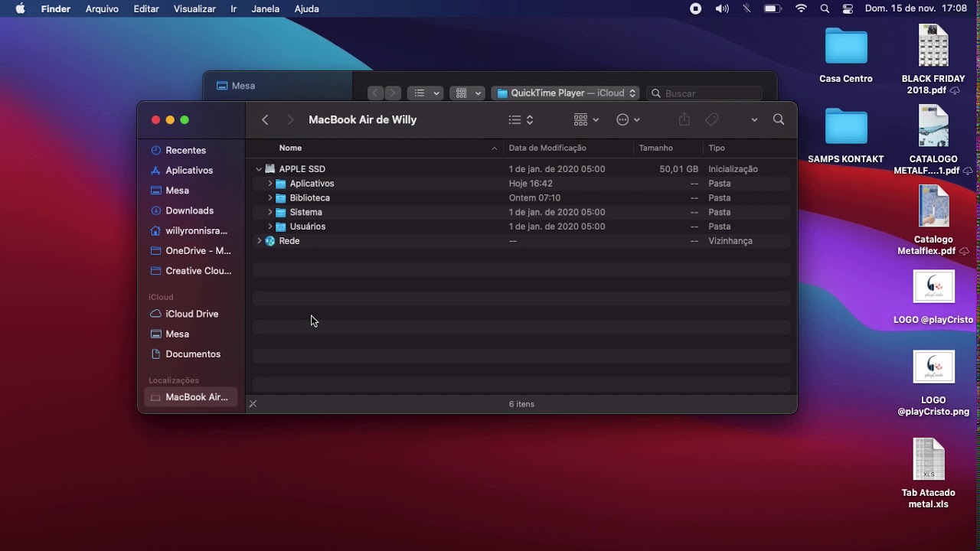Open iCloud Drive in sidebar

[x=191, y=314]
